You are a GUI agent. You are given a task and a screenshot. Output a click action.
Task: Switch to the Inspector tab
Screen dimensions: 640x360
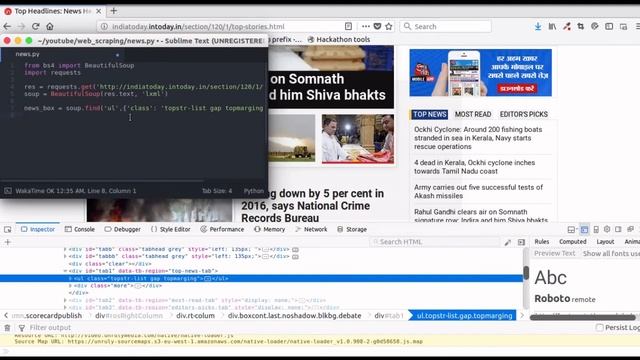point(38,229)
